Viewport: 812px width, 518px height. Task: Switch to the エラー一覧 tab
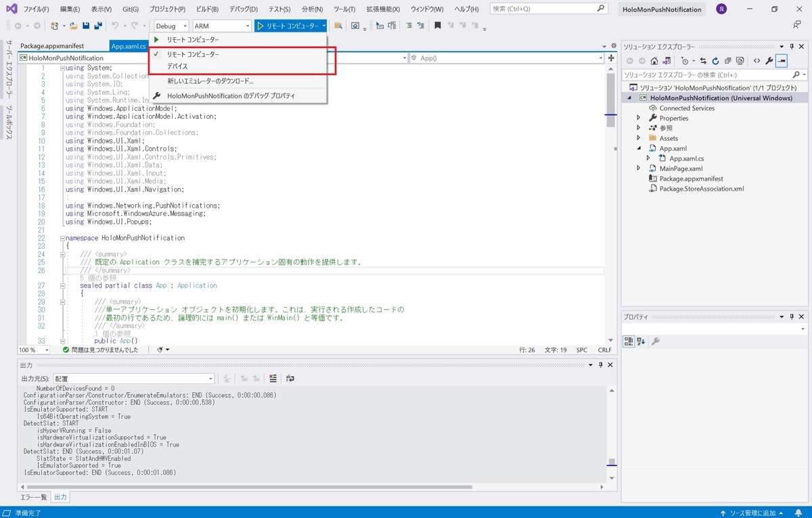[33, 497]
